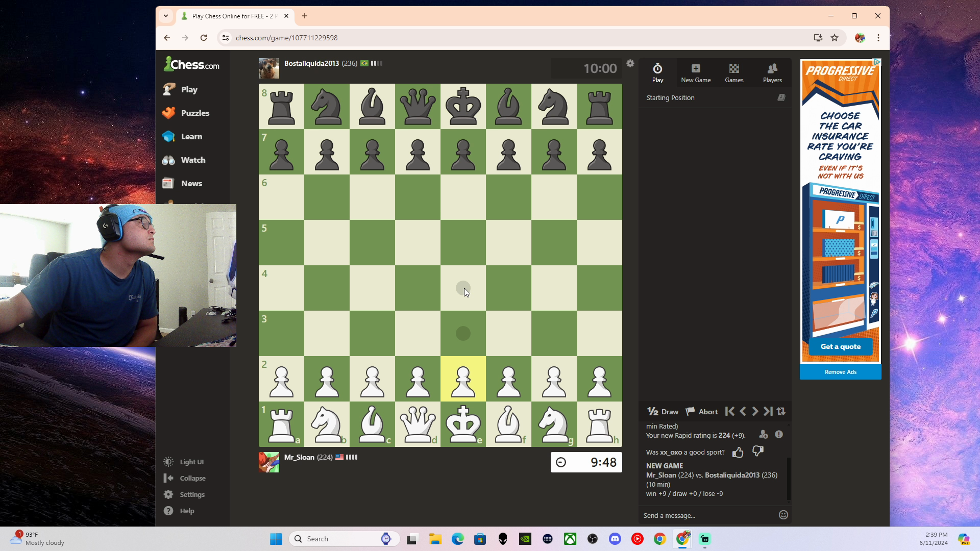
Task: Open Discord from the taskbar
Action: (615, 539)
